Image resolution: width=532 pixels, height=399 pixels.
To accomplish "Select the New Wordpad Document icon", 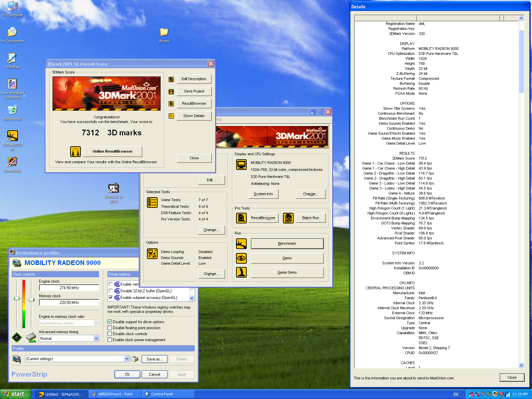I will coord(12,89).
